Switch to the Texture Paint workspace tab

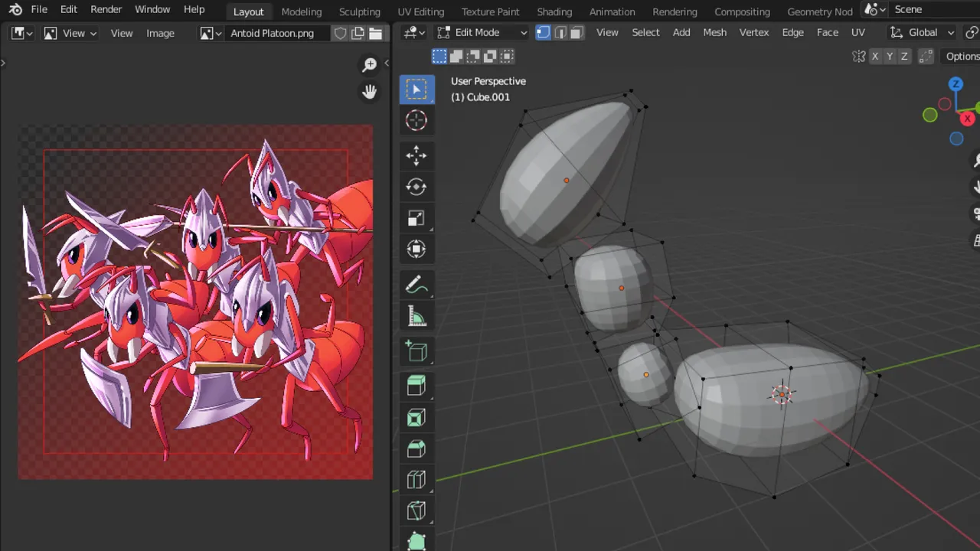[491, 11]
